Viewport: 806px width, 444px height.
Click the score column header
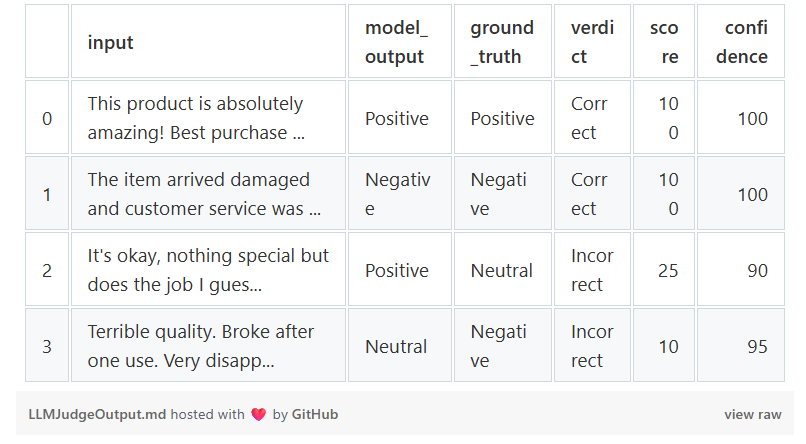663,42
